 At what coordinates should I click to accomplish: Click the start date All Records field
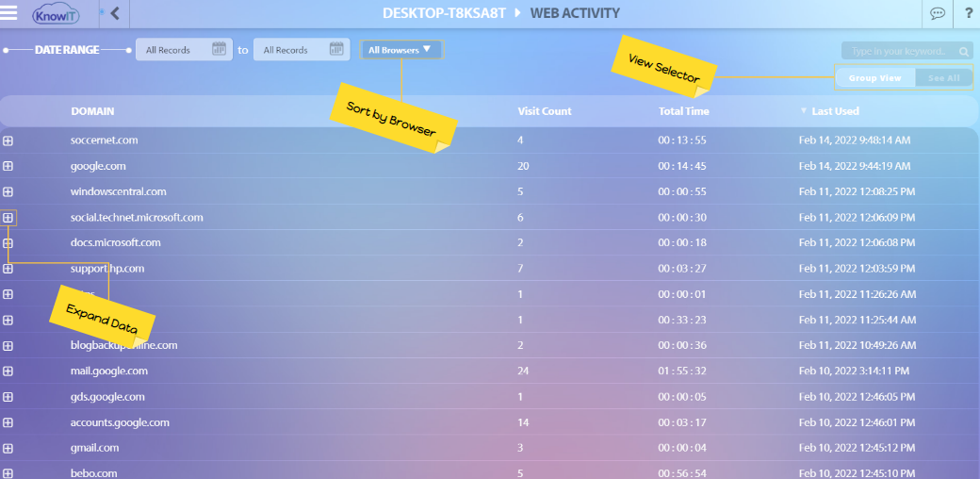coord(183,49)
